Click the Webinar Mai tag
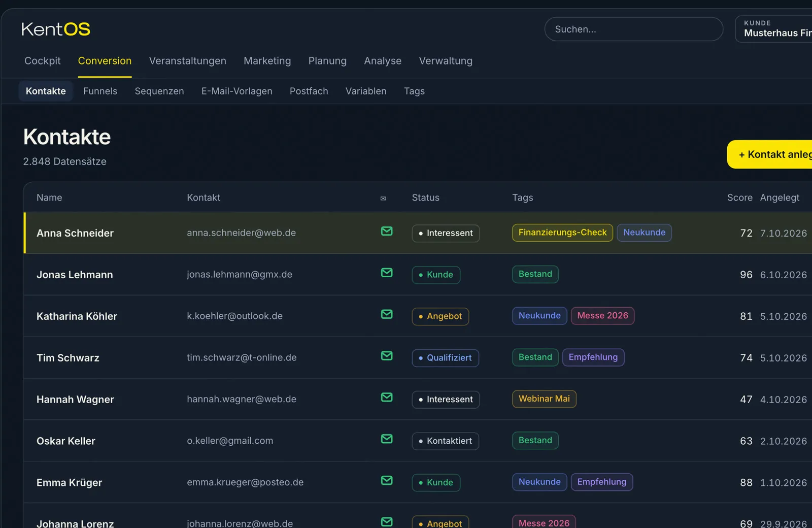Image resolution: width=812 pixels, height=528 pixels. pos(544,399)
